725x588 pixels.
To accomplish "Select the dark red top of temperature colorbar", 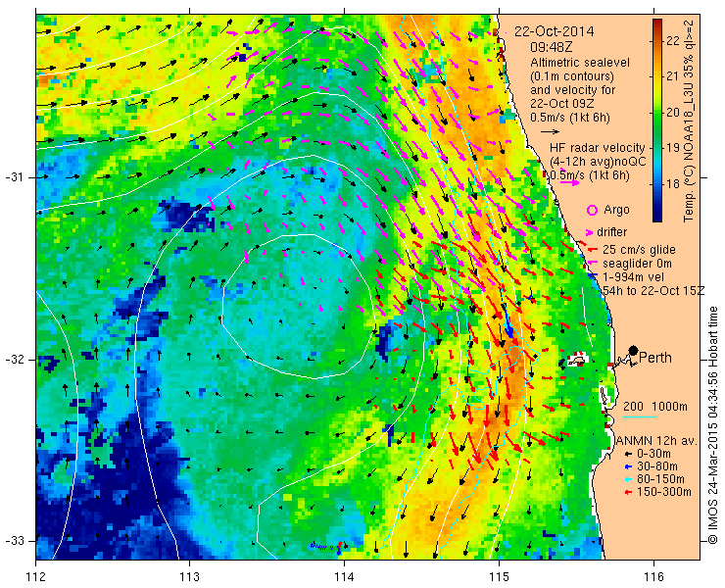I will pos(657,23).
